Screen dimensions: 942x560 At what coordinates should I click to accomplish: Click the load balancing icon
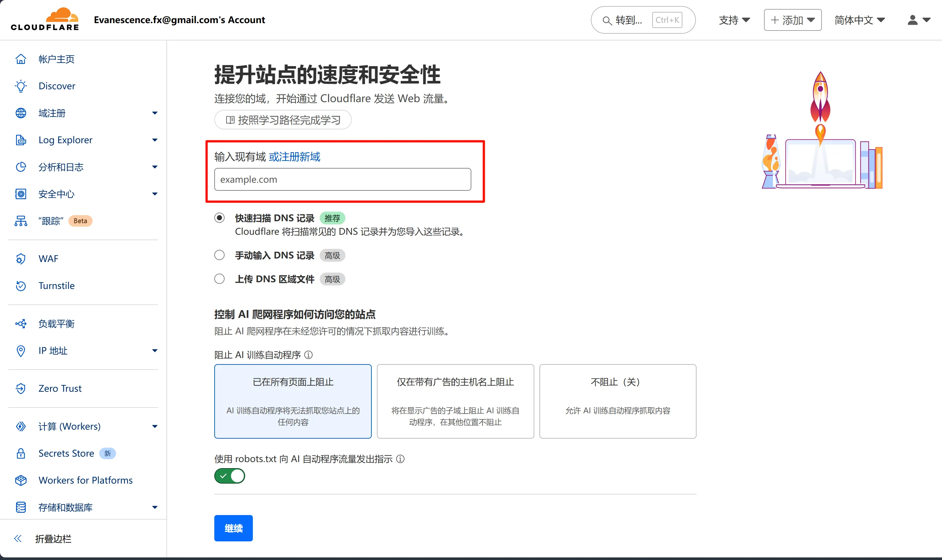[x=21, y=324]
